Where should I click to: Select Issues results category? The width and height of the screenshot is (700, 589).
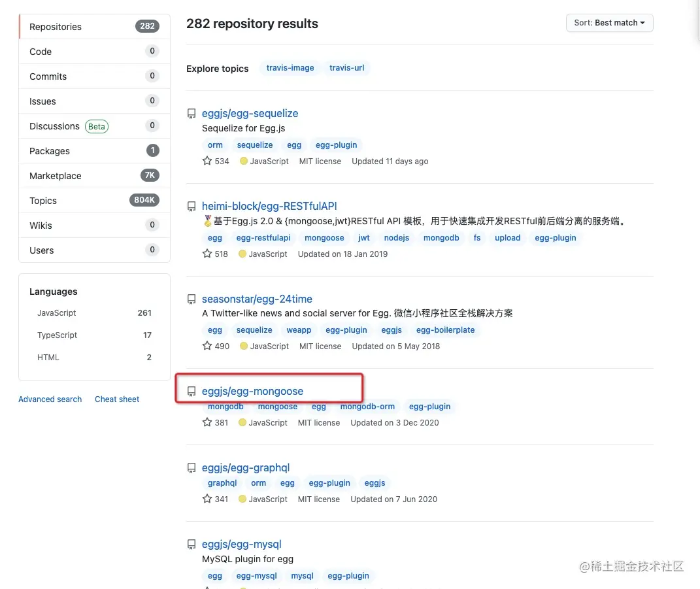95,101
